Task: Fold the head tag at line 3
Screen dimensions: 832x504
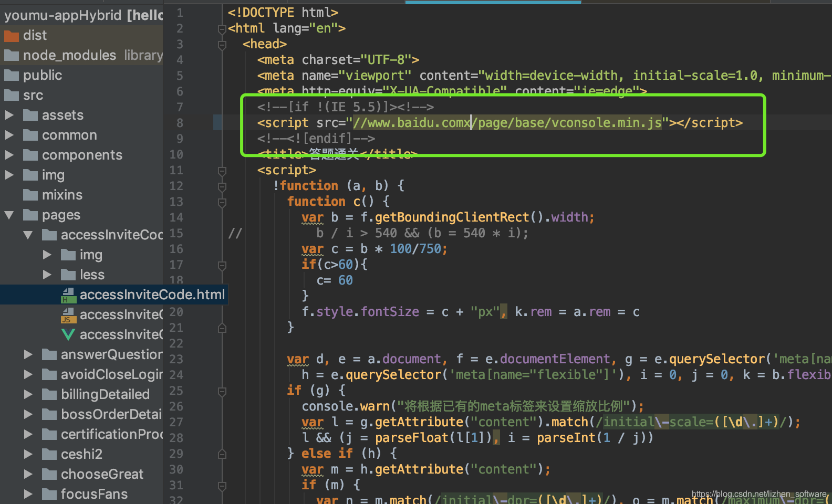Action: point(222,45)
